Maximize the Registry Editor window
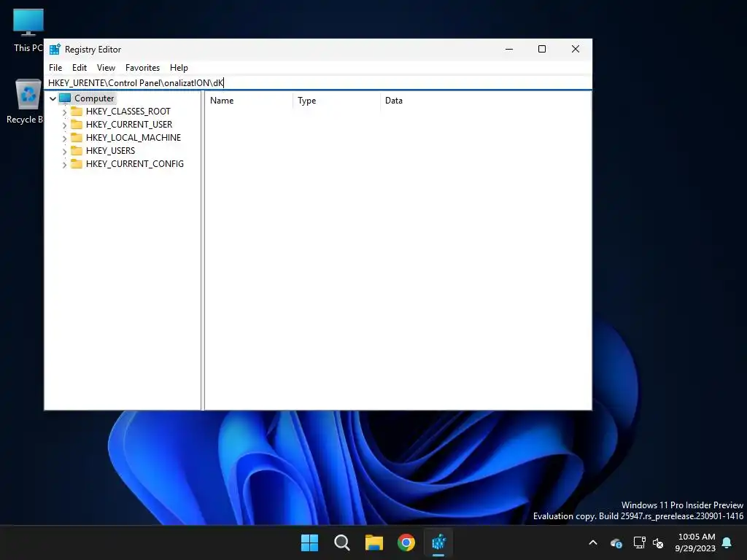This screenshot has width=747, height=560. tap(542, 49)
